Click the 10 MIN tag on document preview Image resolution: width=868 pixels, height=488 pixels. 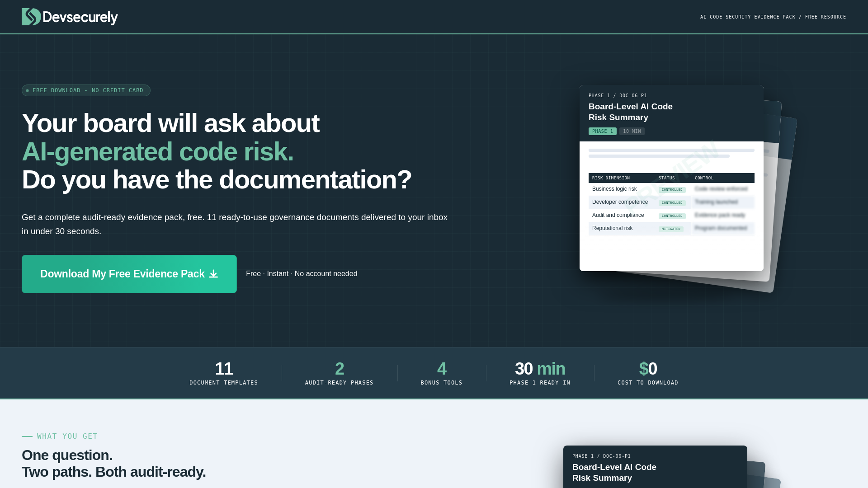click(632, 131)
